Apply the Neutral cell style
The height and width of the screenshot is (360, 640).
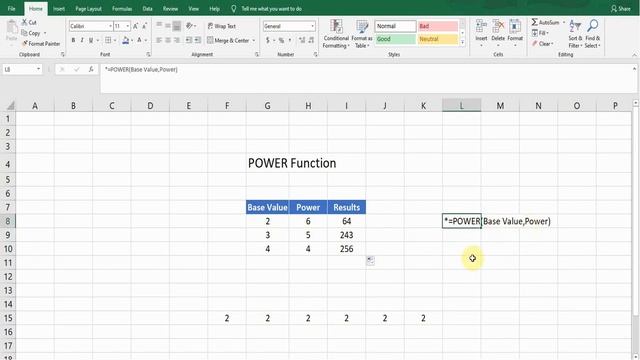coord(438,39)
